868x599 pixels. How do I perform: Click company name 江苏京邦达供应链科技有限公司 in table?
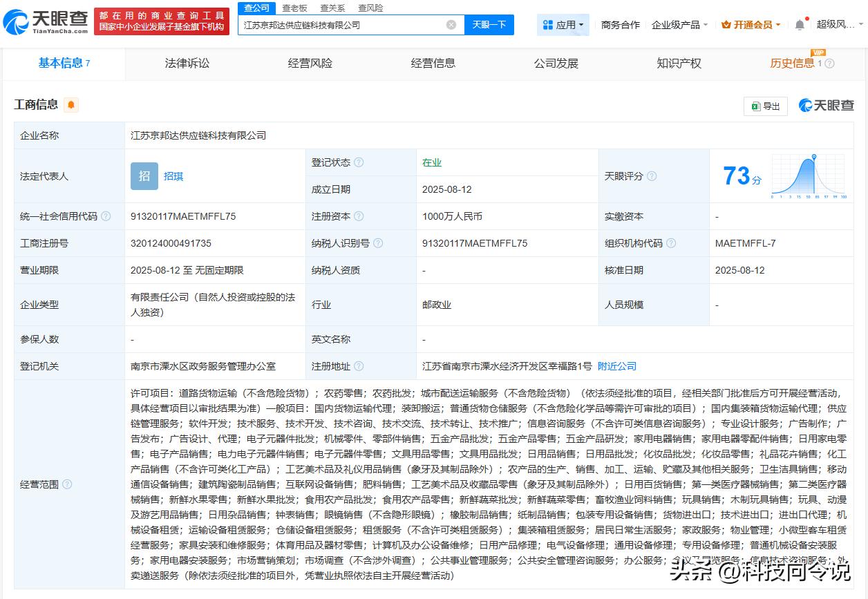coord(198,135)
